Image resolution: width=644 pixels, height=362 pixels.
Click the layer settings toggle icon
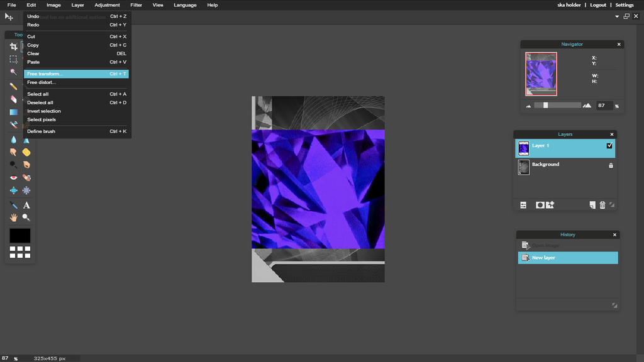[523, 206]
